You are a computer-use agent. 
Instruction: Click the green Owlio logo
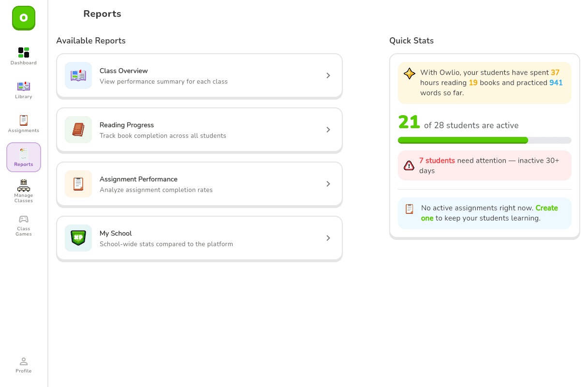pyautogui.click(x=24, y=18)
